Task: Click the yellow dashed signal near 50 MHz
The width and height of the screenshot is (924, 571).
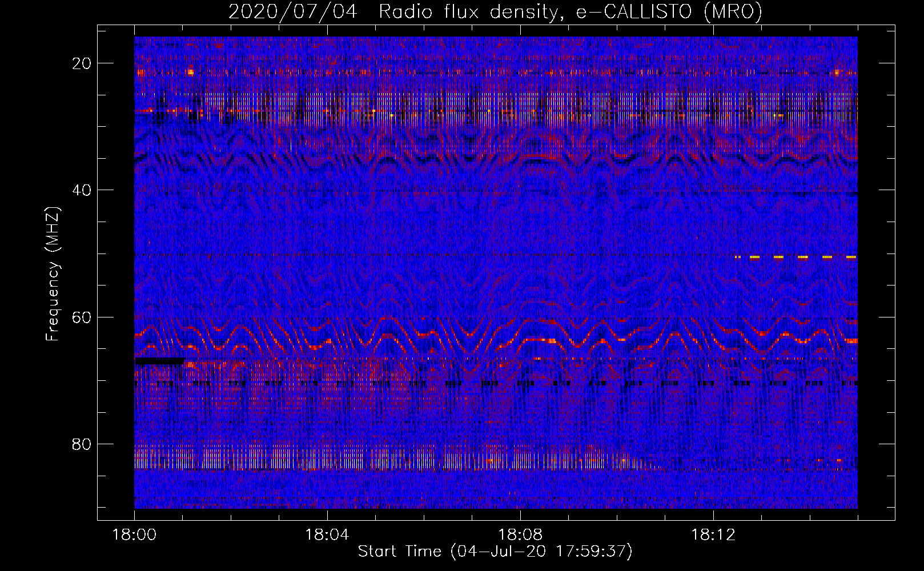Action: 796,258
